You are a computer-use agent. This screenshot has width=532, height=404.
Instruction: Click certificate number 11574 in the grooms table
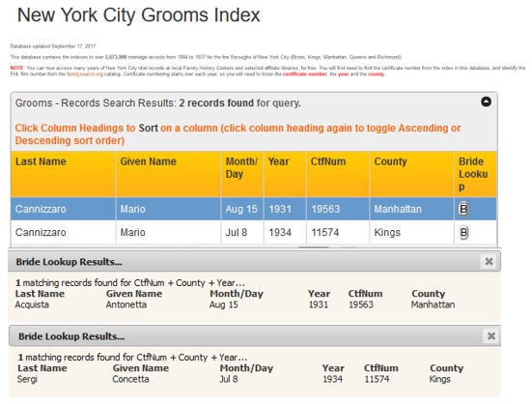[325, 233]
